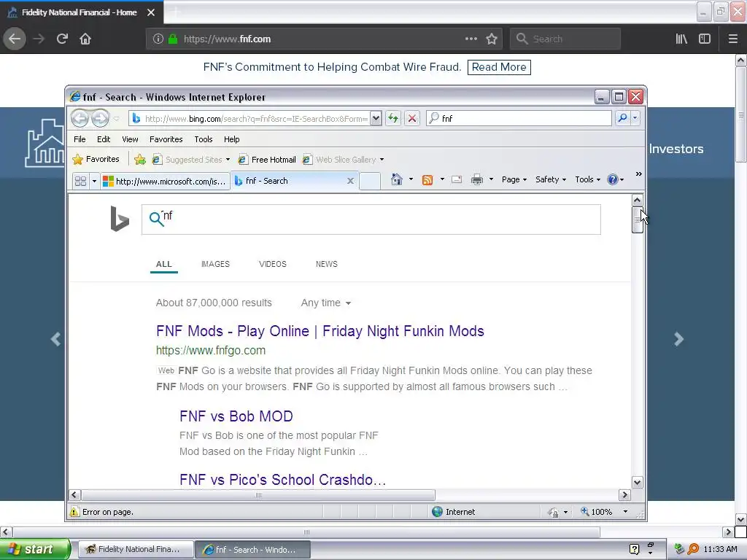Click IE RSS feeds icon
747x560 pixels.
[427, 179]
